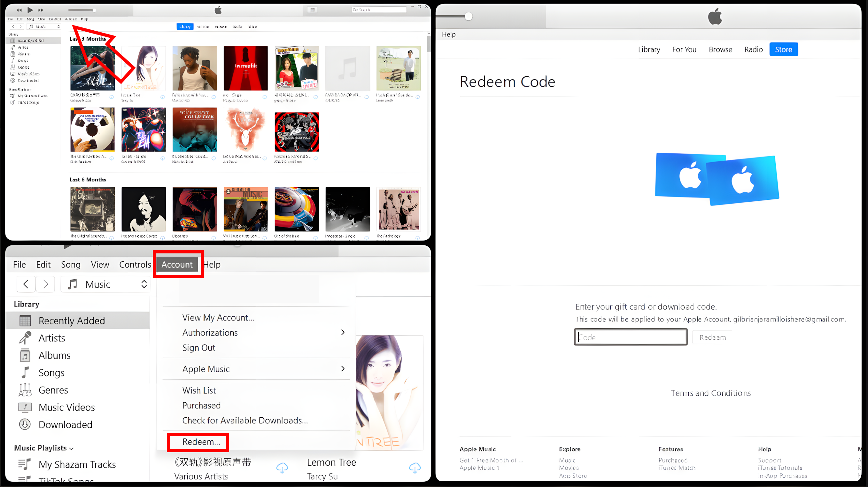Click the cloud download icon for Out of the Blue
The width and height of the screenshot is (868, 487).
click(316, 238)
